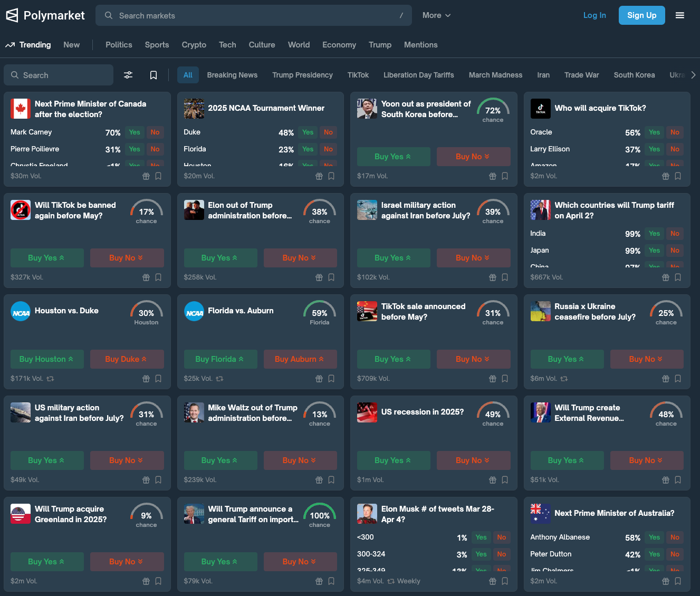Click No for Peter Dutton
Image resolution: width=700 pixels, height=596 pixels.
click(675, 554)
